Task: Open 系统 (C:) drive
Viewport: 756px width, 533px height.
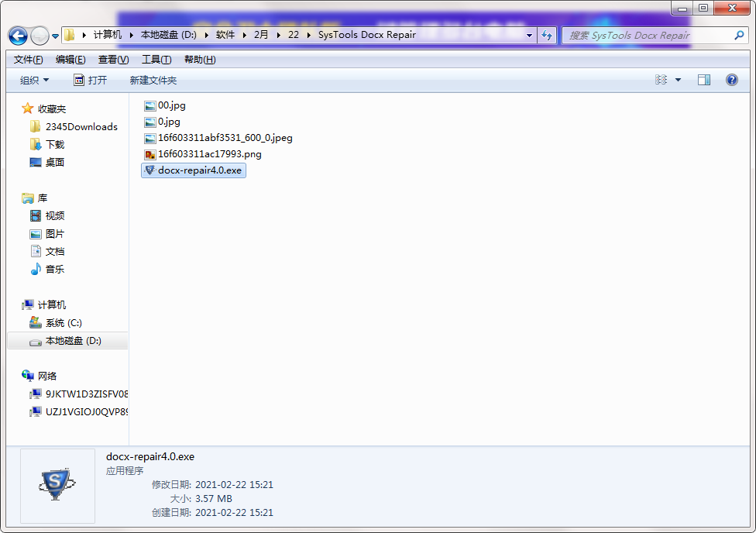Action: tap(64, 323)
